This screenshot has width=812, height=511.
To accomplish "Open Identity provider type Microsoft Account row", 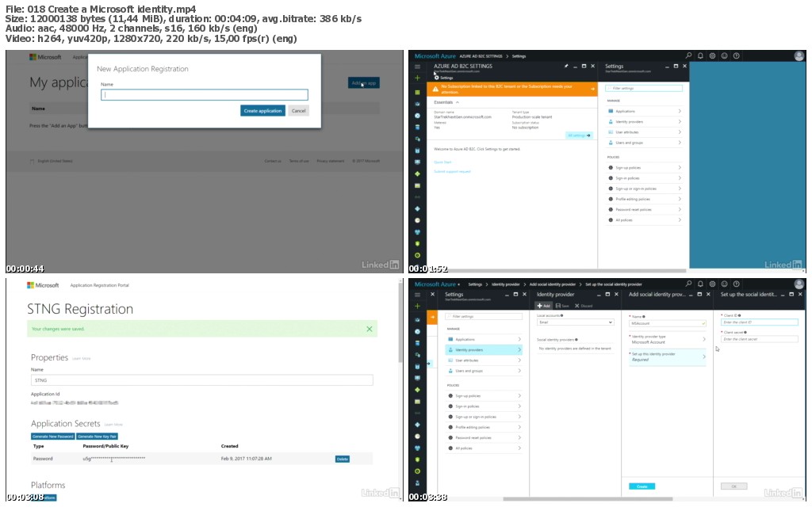I will click(x=668, y=339).
